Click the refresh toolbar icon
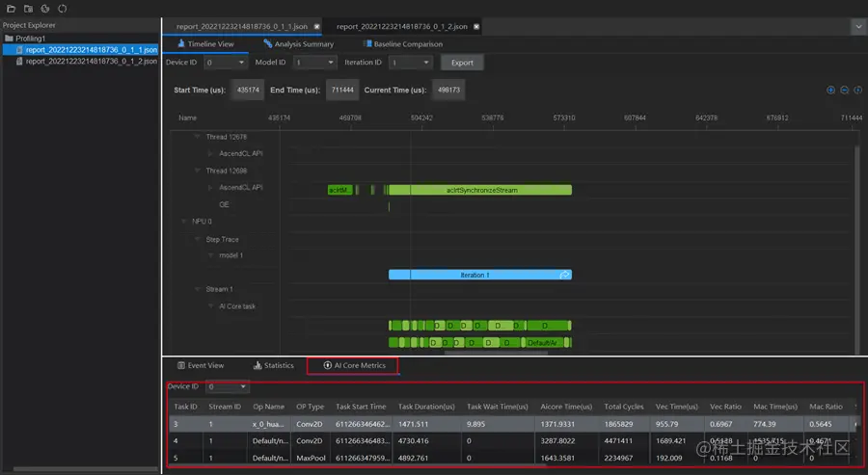 point(63,9)
